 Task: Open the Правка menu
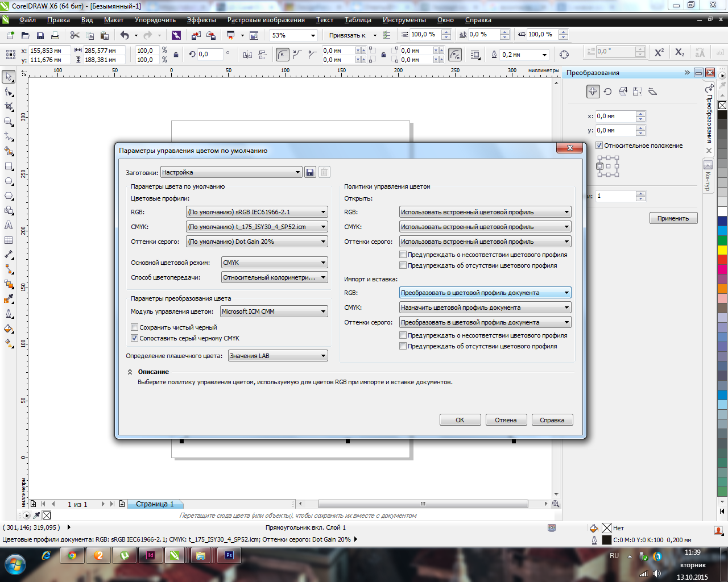[59, 20]
